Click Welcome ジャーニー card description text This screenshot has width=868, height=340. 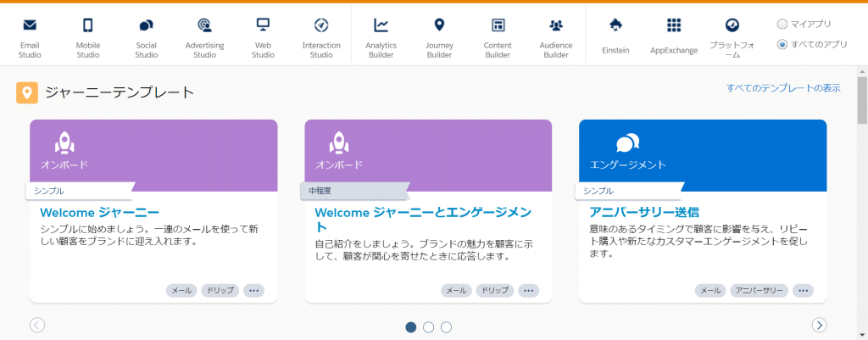point(149,236)
